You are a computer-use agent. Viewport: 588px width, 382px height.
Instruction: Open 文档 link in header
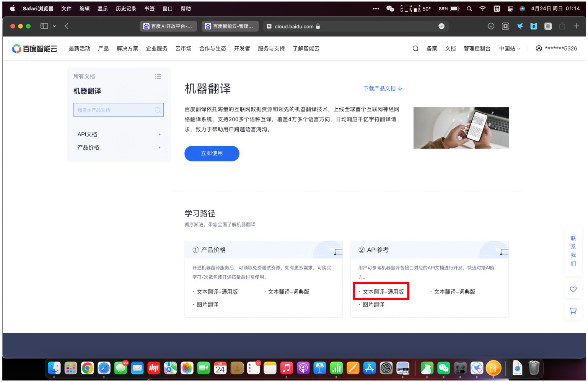pyautogui.click(x=450, y=49)
